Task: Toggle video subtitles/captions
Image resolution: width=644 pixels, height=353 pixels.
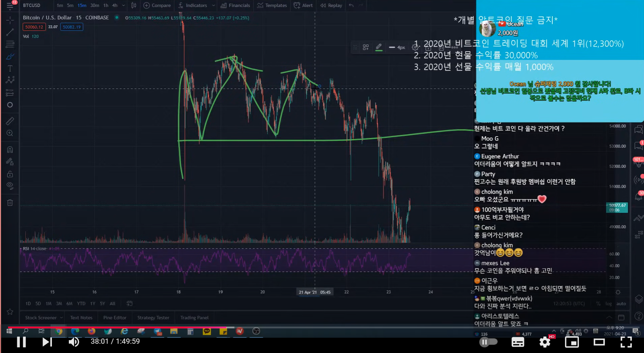Action: click(518, 342)
